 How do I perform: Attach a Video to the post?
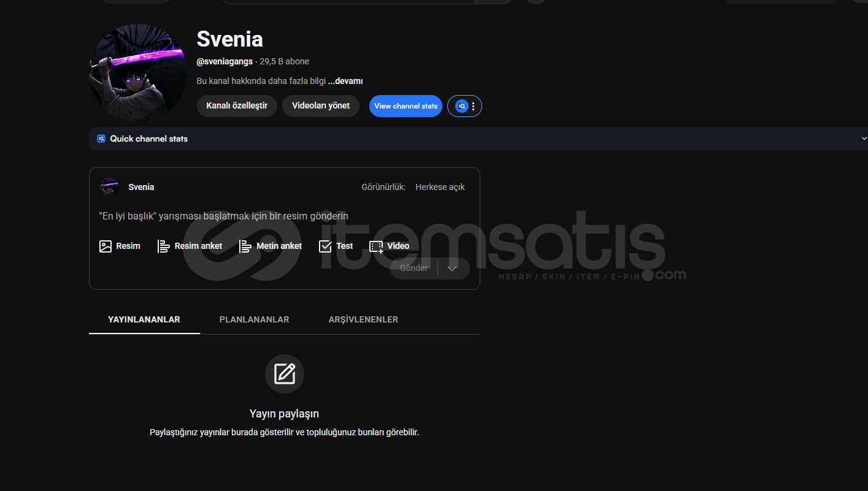(x=390, y=246)
